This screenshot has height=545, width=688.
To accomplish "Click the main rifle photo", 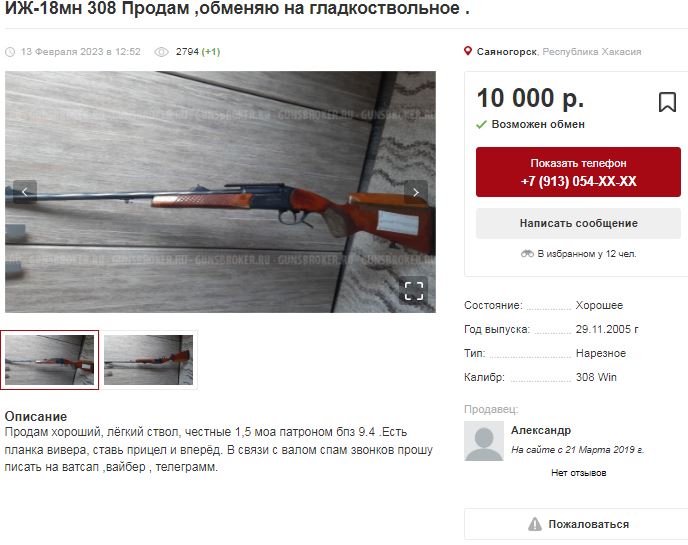I will [220, 192].
